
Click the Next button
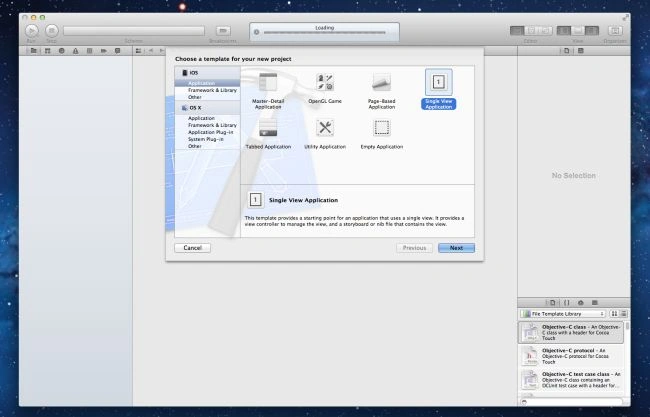coord(456,248)
